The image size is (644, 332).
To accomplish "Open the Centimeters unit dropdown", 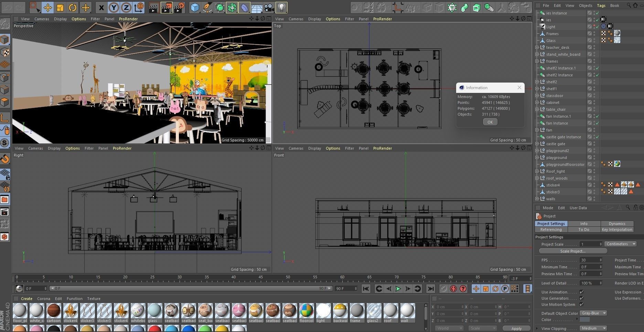I will pos(621,244).
